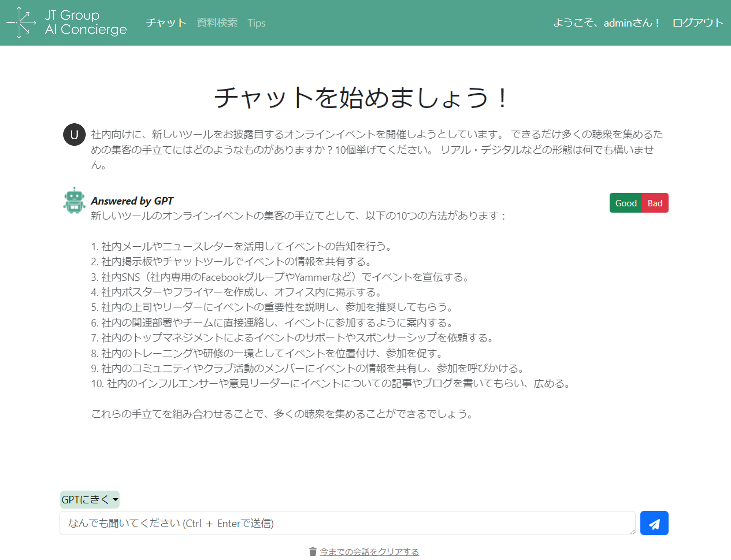
Task: Click the JT Group arrows logo icon
Action: pyautogui.click(x=21, y=23)
